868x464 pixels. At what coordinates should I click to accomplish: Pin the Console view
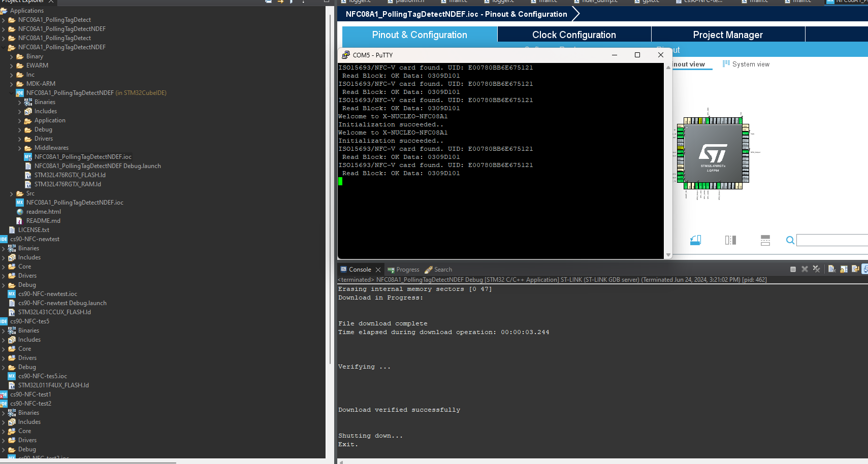[855, 270]
